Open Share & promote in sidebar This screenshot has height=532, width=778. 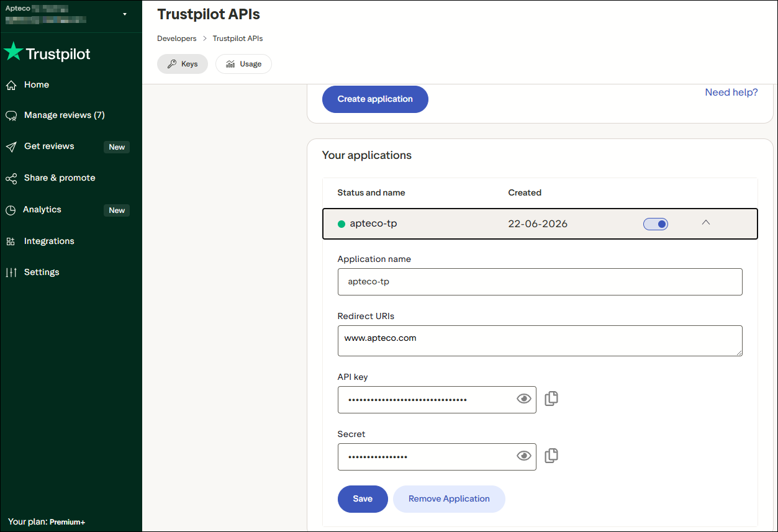[x=60, y=178]
